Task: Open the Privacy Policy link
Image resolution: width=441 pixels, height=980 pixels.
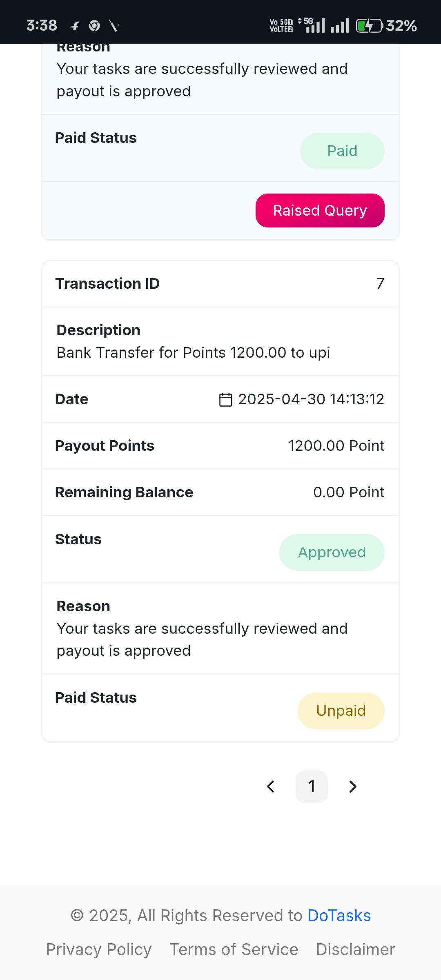Action: pyautogui.click(x=99, y=949)
